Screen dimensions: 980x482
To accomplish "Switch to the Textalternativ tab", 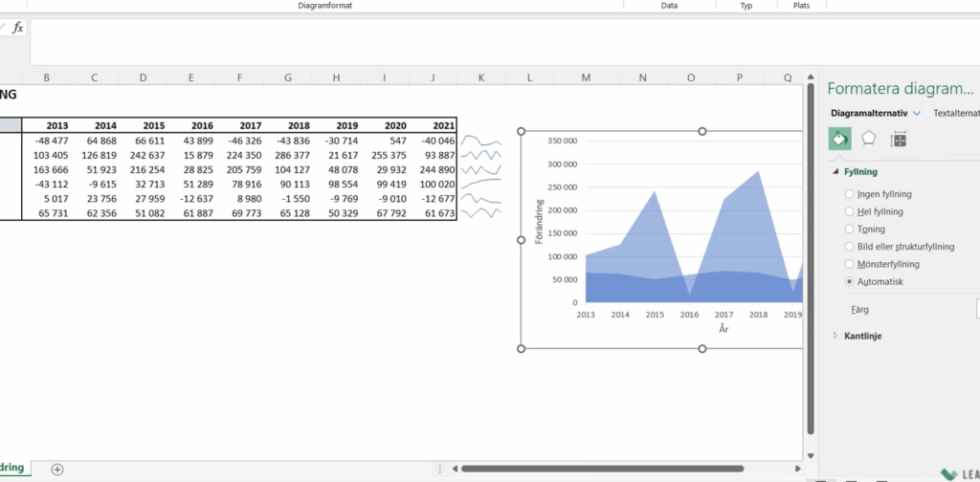I will pos(955,113).
